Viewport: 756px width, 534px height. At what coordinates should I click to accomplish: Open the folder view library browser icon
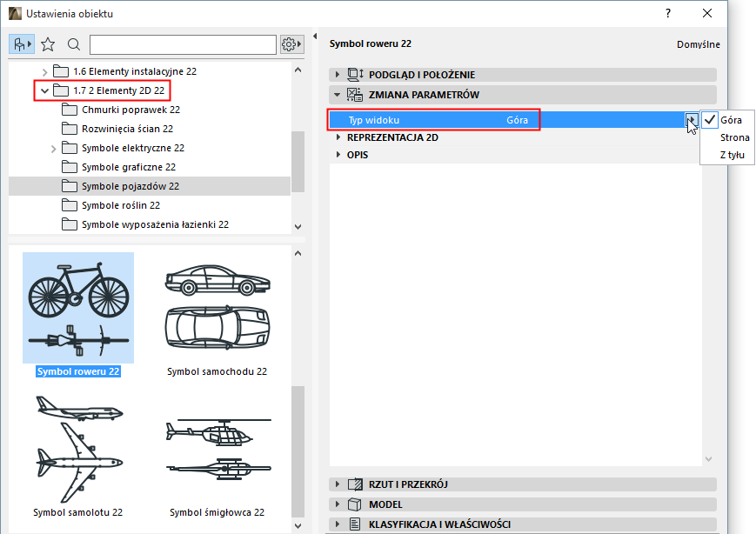pyautogui.click(x=22, y=45)
